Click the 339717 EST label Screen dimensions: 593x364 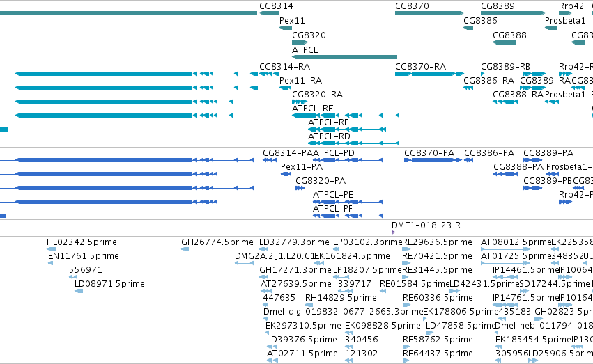(x=355, y=284)
